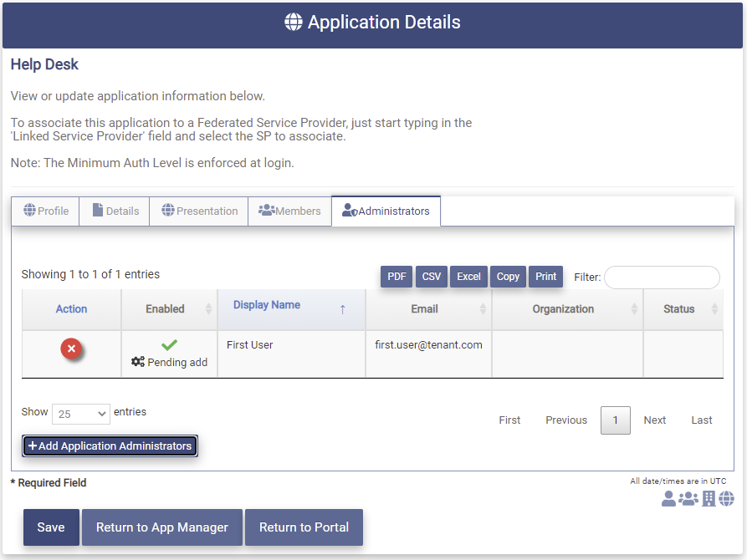Image resolution: width=747 pixels, height=560 pixels.
Task: Click Showing 1 to 1 of 1 entries text
Action: point(90,274)
